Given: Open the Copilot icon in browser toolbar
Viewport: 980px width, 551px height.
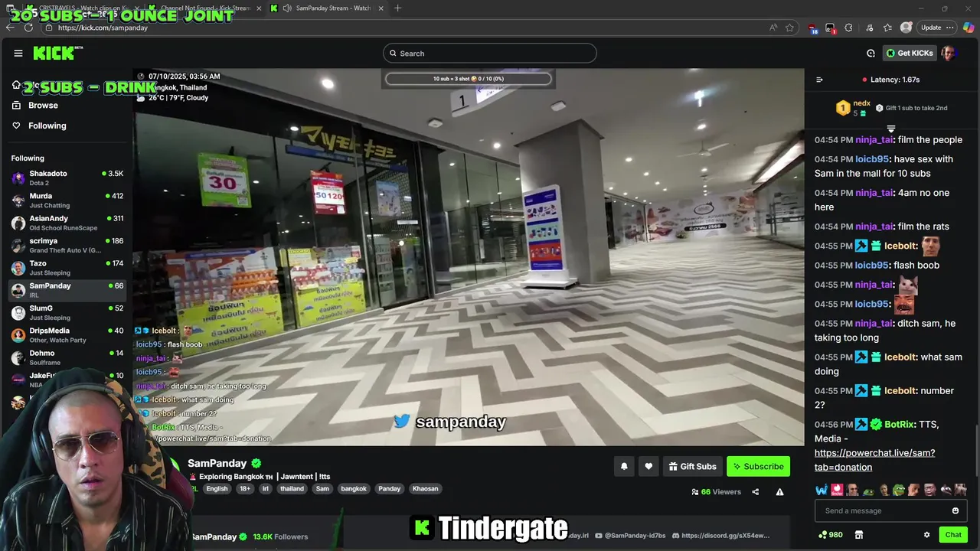Looking at the screenshot, I should [969, 28].
